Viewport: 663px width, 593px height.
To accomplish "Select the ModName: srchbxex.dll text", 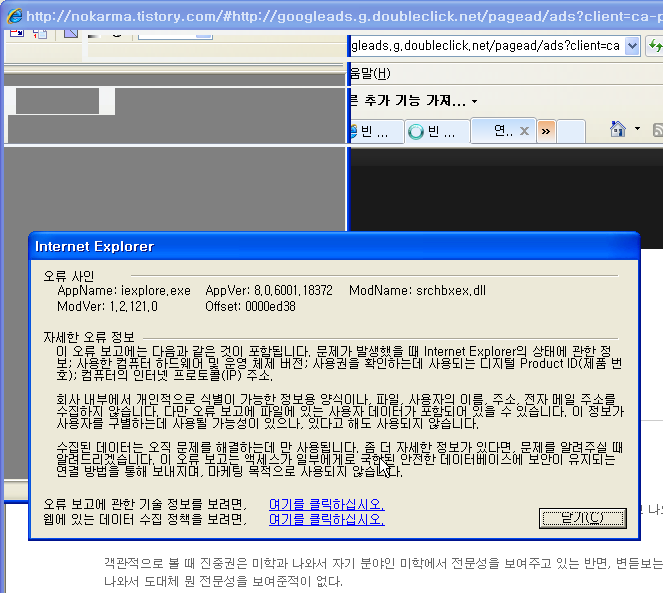I will point(417,291).
